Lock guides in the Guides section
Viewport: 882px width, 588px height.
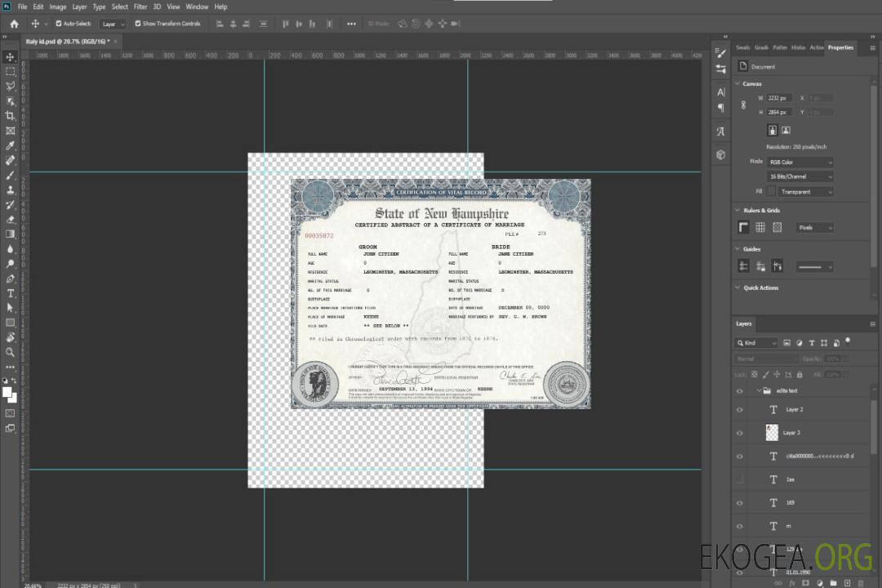(760, 267)
